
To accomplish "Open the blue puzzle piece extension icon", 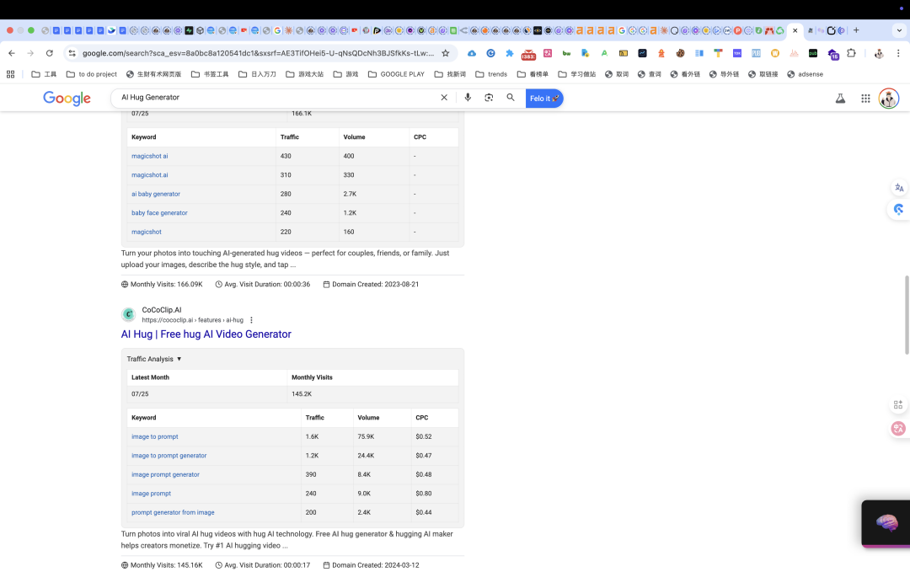I will point(510,53).
